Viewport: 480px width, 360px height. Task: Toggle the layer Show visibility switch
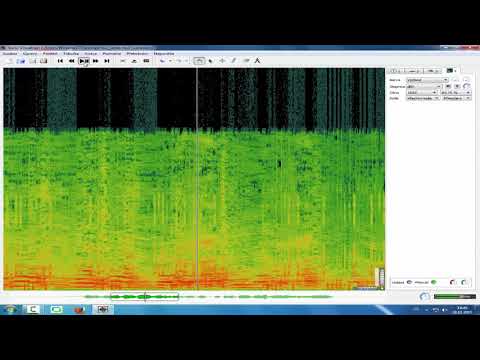coord(409,282)
